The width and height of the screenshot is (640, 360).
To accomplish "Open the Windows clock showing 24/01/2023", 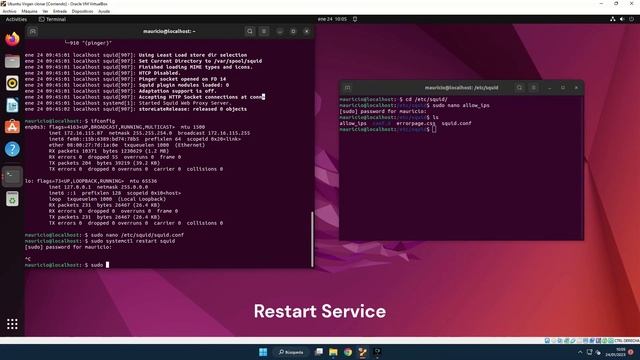I will (616, 352).
